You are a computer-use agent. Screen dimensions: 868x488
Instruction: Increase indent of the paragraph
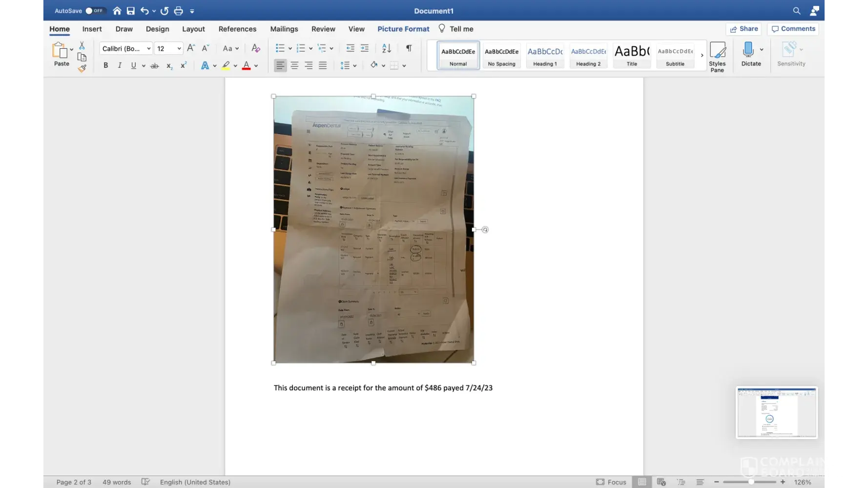pos(365,48)
